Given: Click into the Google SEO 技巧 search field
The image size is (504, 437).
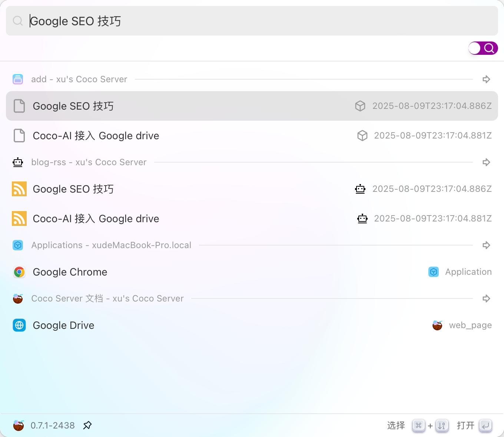Looking at the screenshot, I should coord(252,21).
